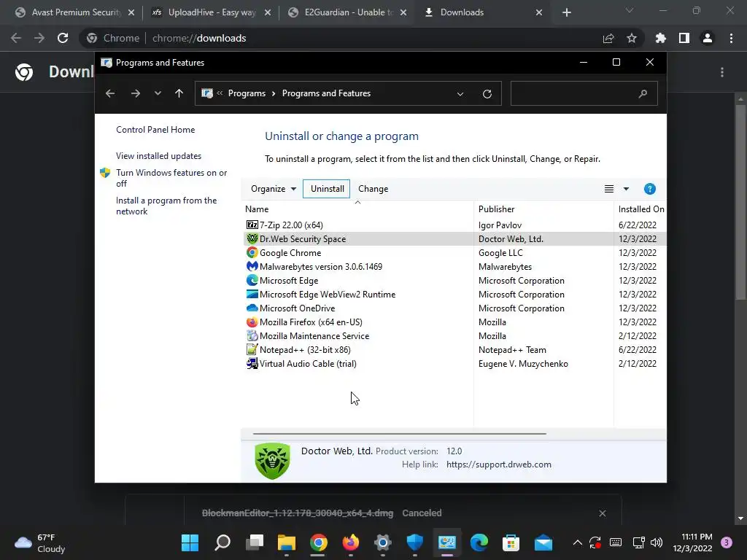747x560 pixels.
Task: Click the Chrome downloads page vertical scrollbar
Action: coord(740,202)
